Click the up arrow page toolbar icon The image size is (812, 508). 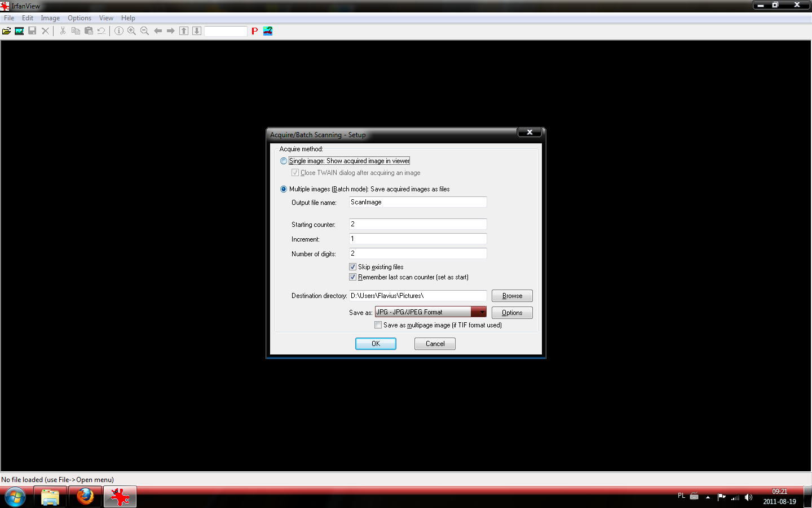click(x=184, y=31)
